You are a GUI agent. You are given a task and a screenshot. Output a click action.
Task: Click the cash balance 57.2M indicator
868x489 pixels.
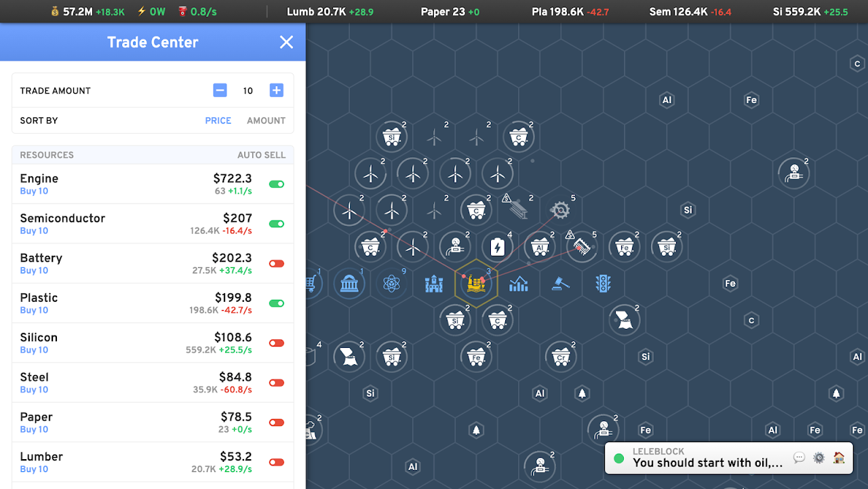coord(87,12)
